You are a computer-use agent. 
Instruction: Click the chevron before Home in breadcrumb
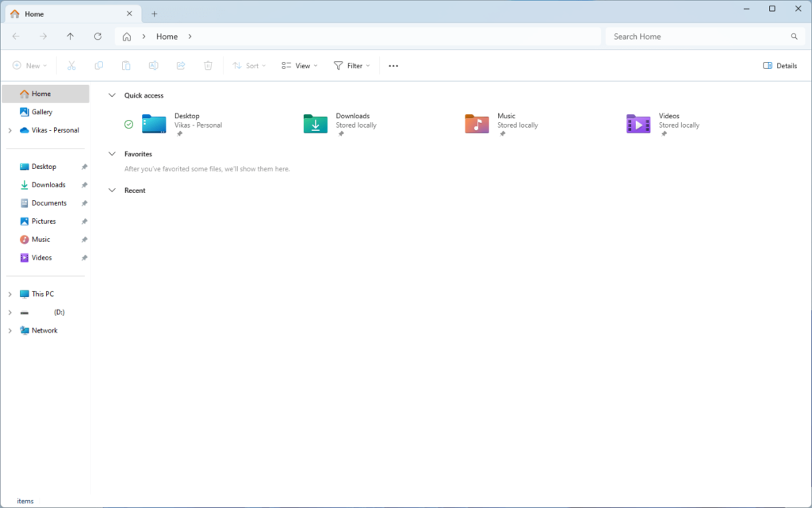coord(144,37)
